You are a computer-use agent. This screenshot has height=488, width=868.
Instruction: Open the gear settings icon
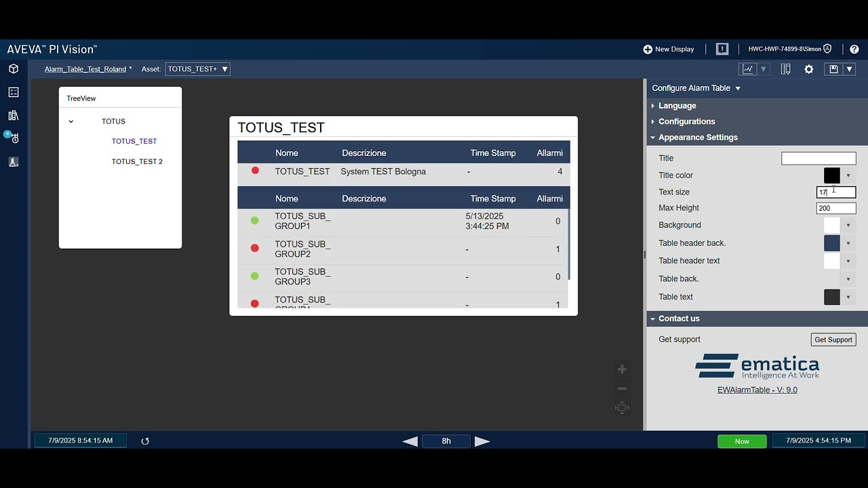(809, 69)
